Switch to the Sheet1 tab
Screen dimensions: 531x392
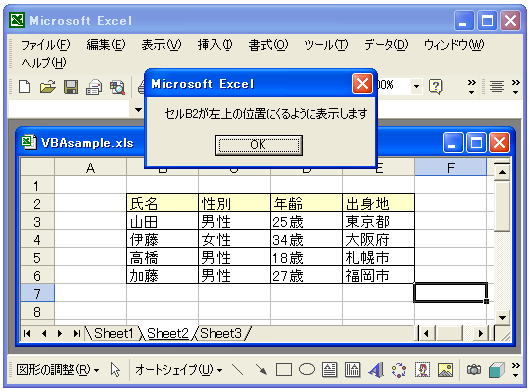click(x=113, y=333)
